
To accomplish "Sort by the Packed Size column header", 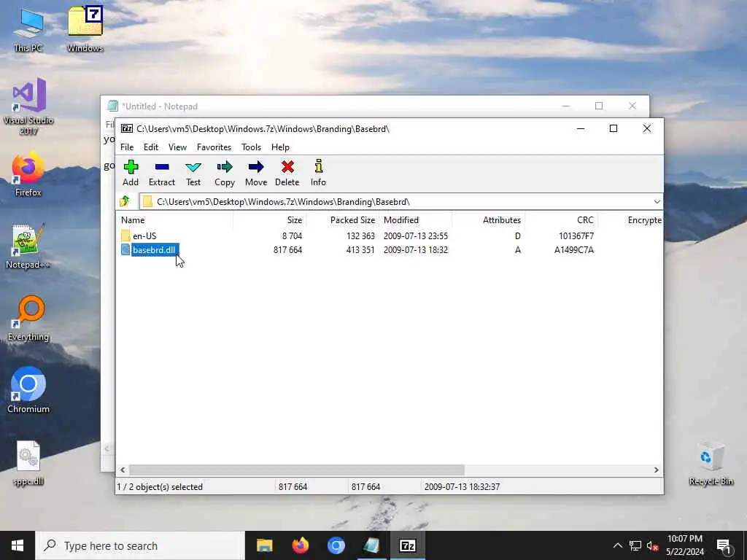I will [x=343, y=220].
